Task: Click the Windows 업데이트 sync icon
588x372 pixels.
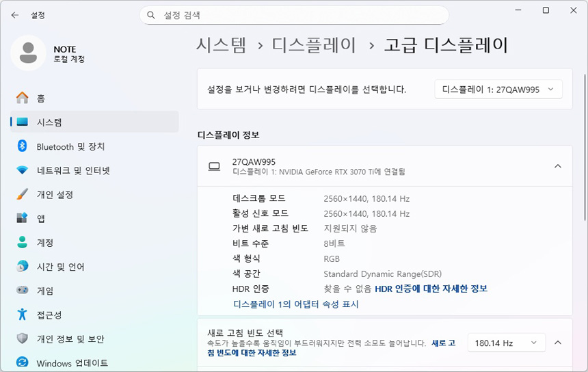Action: click(23, 362)
